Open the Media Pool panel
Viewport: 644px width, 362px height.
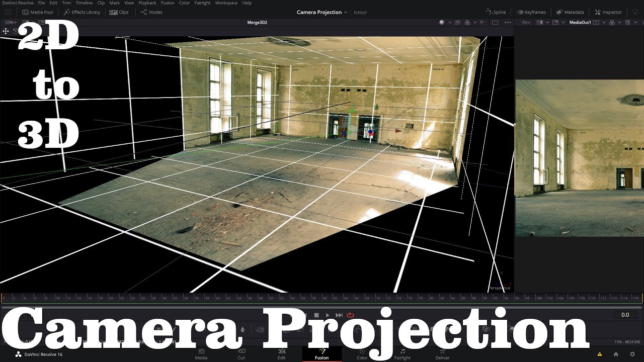[x=38, y=12]
